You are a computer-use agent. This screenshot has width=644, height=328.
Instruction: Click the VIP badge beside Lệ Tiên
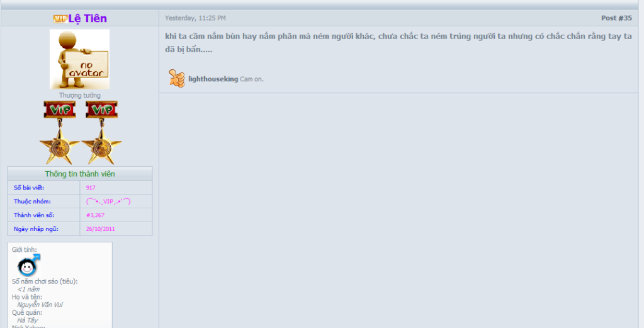coord(60,19)
